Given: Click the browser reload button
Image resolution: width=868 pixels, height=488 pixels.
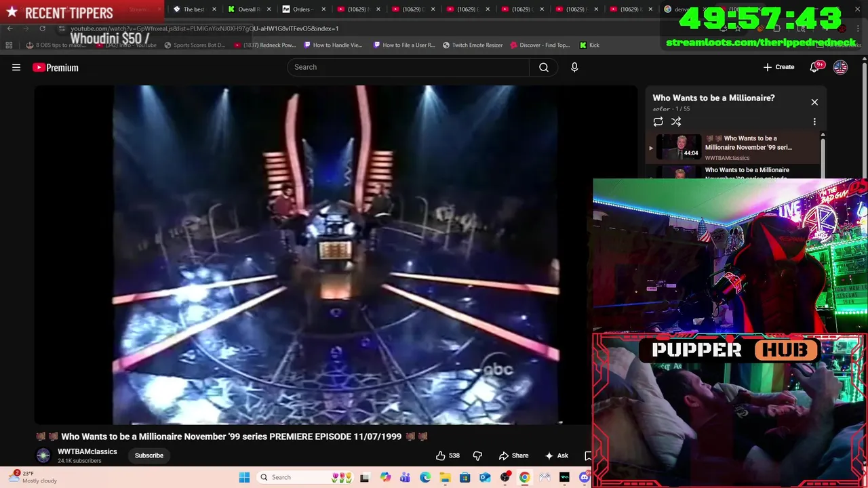Looking at the screenshot, I should tap(42, 28).
